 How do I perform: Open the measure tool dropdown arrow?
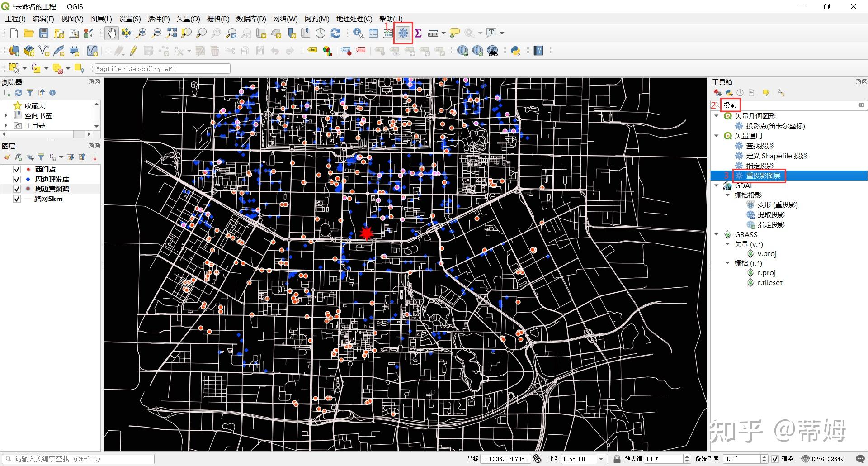coord(443,33)
